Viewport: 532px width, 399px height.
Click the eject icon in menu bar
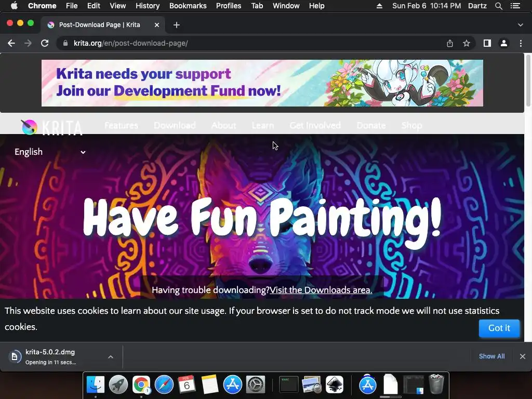pos(379,6)
